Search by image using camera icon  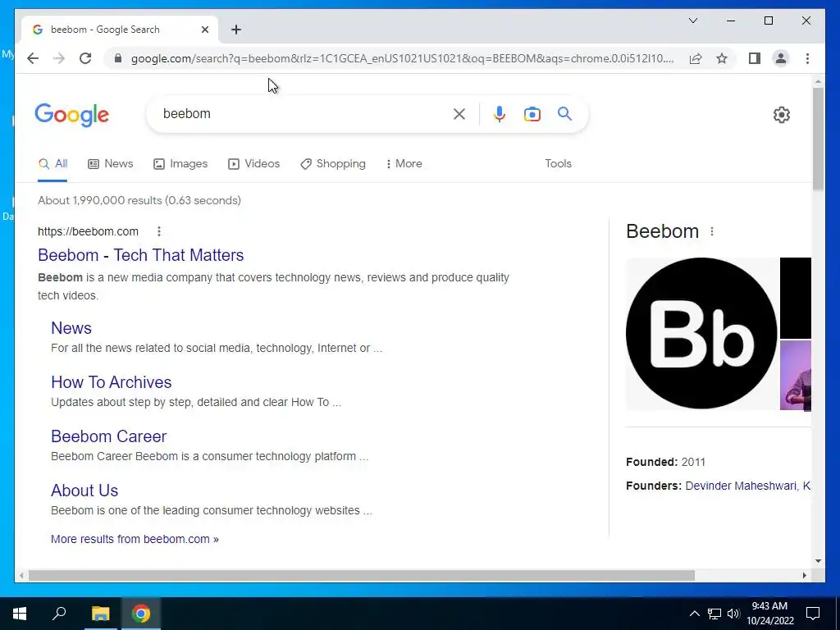point(532,113)
